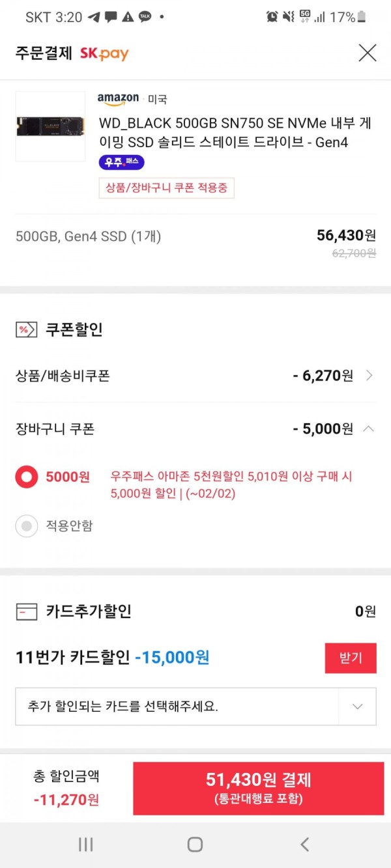Tap the 우주패스 badge
This screenshot has height=868, width=391.
tap(121, 162)
